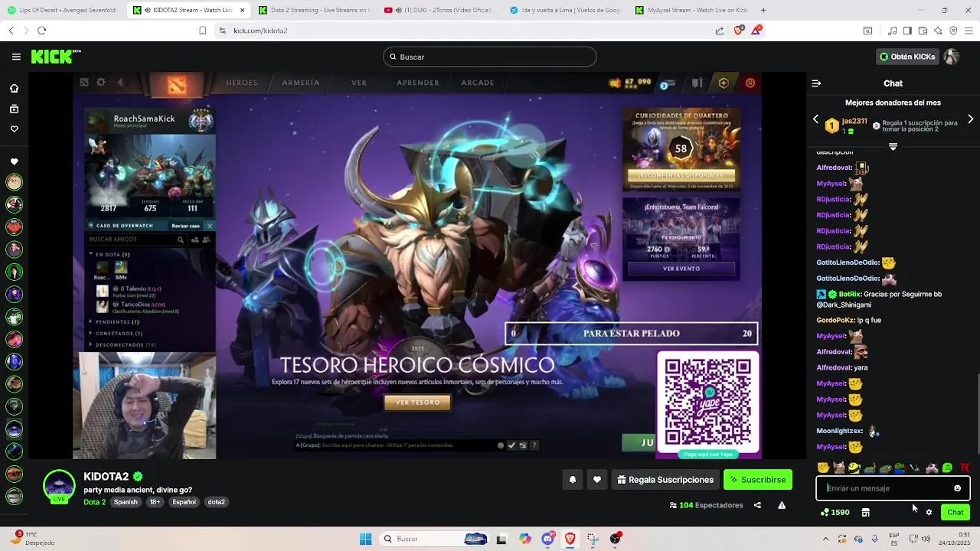Open Brave Rewards triangle icon
Image resolution: width=980 pixels, height=551 pixels.
756,31
